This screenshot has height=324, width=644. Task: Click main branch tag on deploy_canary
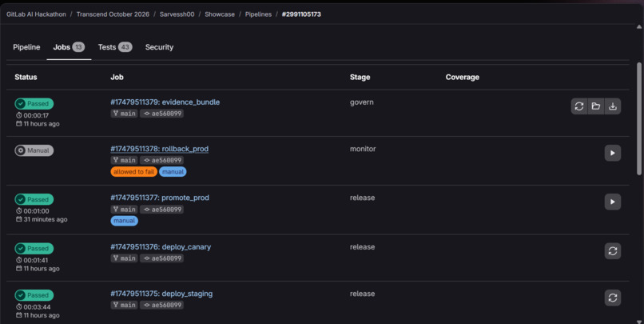click(124, 258)
